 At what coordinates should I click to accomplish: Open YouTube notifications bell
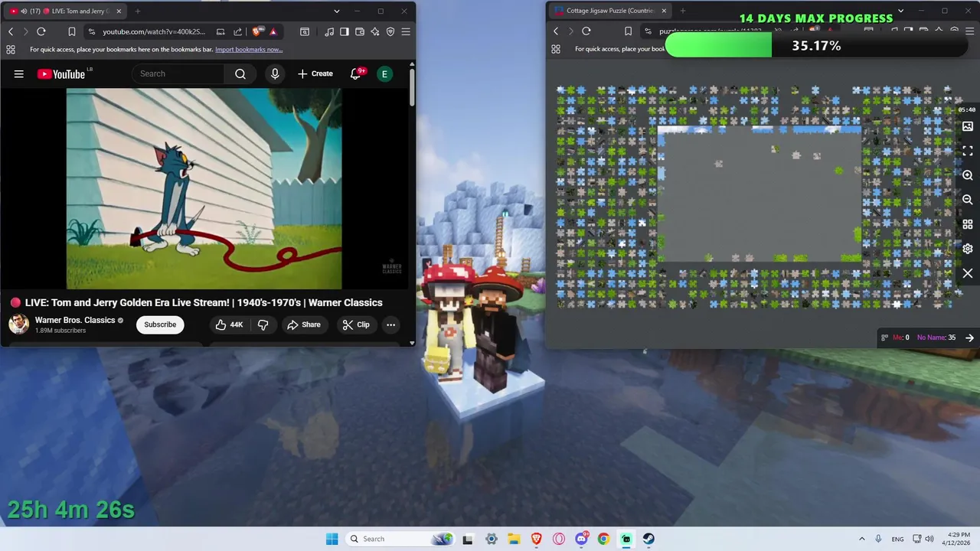point(356,73)
